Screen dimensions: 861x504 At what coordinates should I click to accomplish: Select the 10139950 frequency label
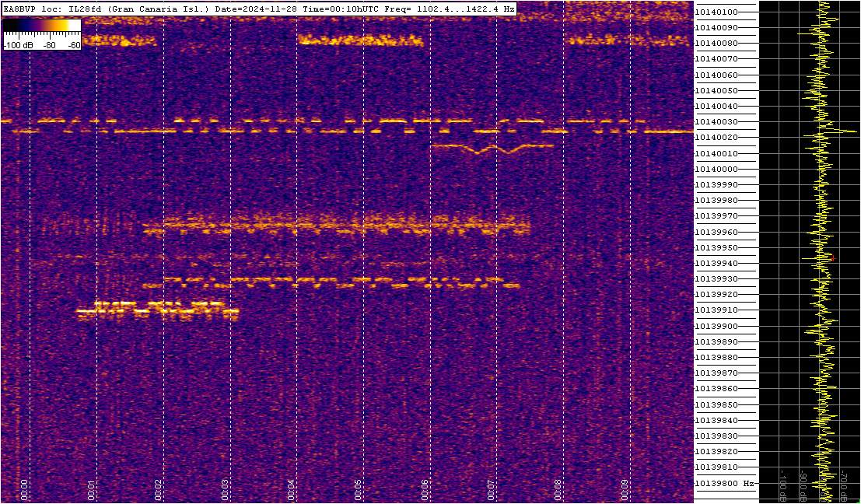click(716, 247)
